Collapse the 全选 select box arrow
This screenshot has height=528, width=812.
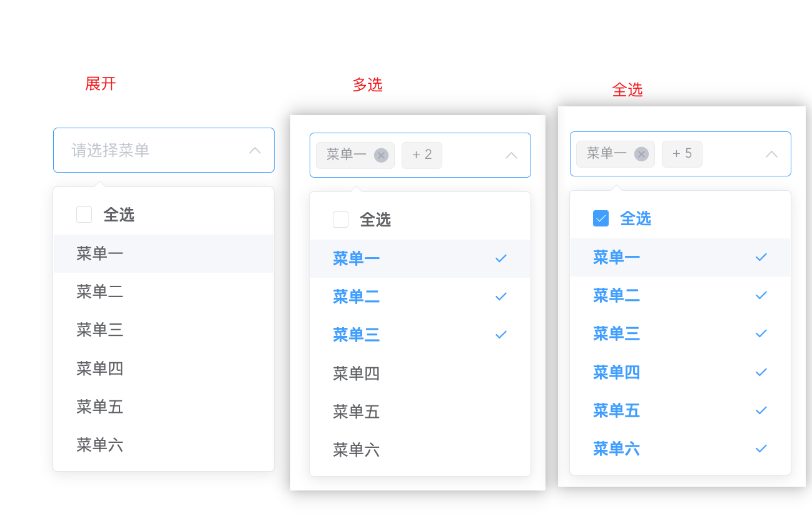(x=771, y=154)
